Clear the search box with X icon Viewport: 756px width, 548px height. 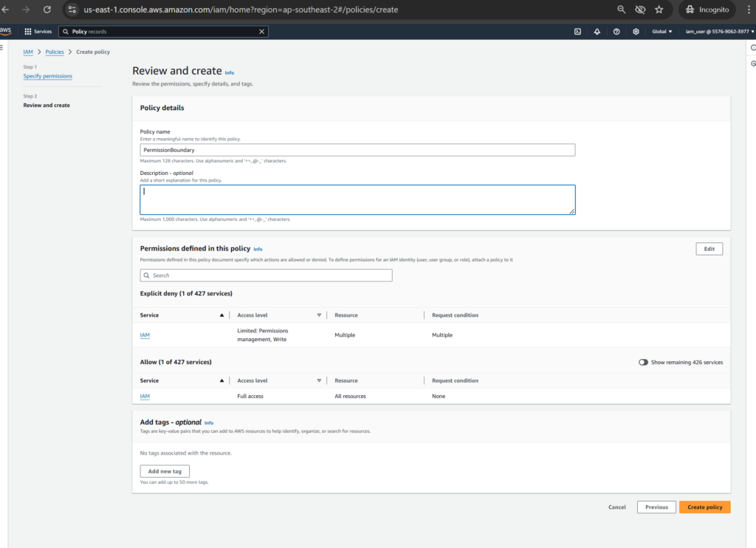click(261, 32)
